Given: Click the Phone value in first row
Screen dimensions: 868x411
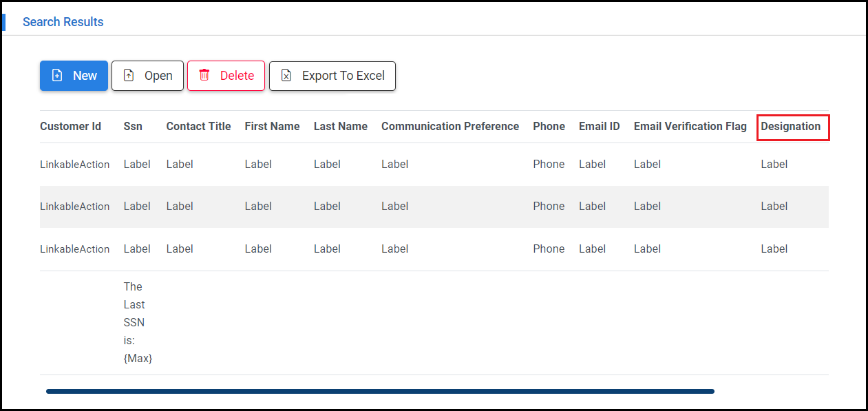Looking at the screenshot, I should 549,165.
